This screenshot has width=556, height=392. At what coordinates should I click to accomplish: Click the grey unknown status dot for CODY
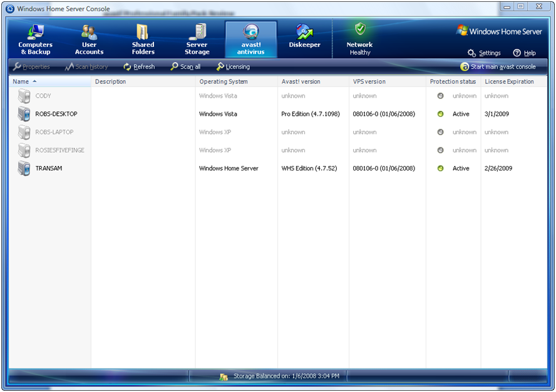pos(440,96)
